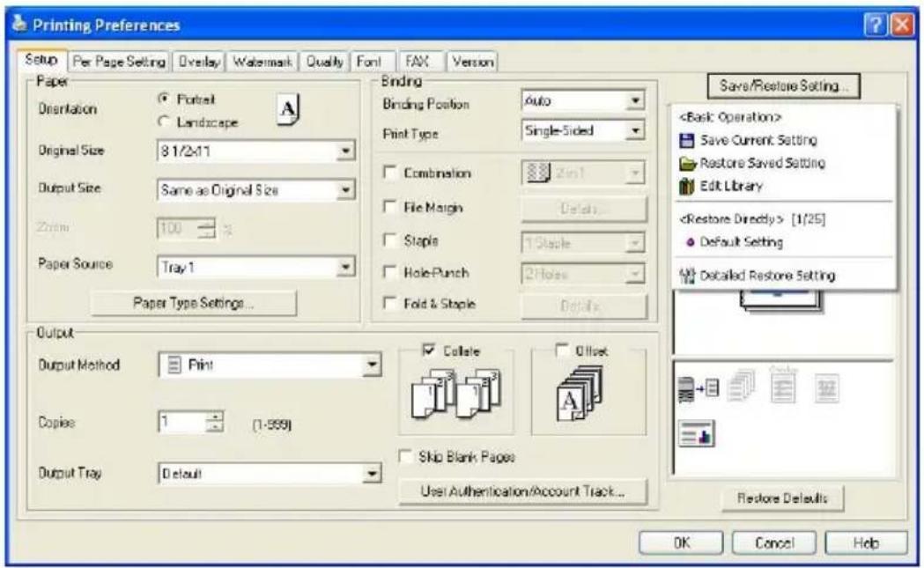924x568 pixels.
Task: Click the Save/Restore Setting button
Action: [783, 86]
